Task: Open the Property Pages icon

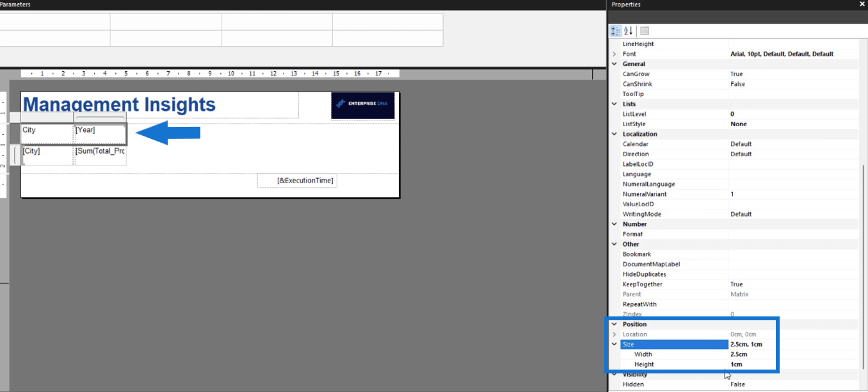Action: [x=645, y=31]
